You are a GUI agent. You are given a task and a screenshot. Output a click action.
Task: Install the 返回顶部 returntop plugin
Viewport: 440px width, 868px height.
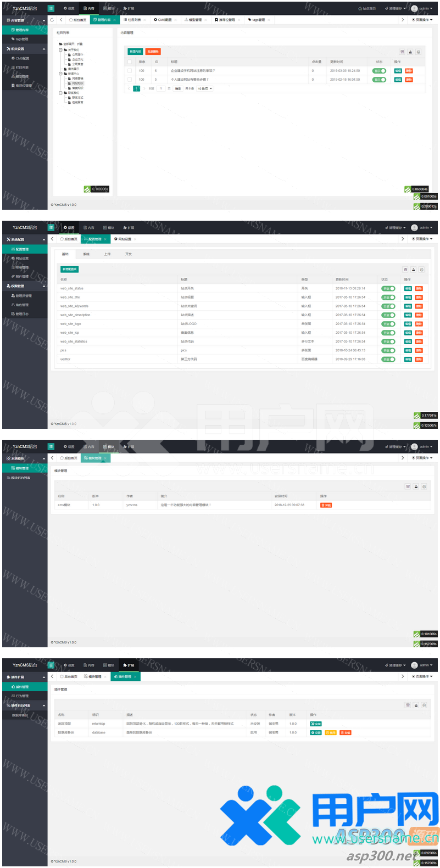[x=316, y=724]
